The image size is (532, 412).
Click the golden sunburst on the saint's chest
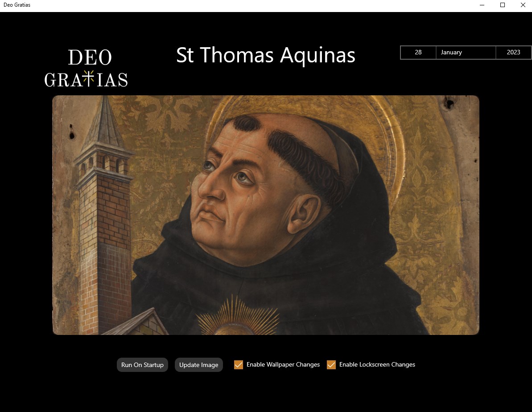238,317
